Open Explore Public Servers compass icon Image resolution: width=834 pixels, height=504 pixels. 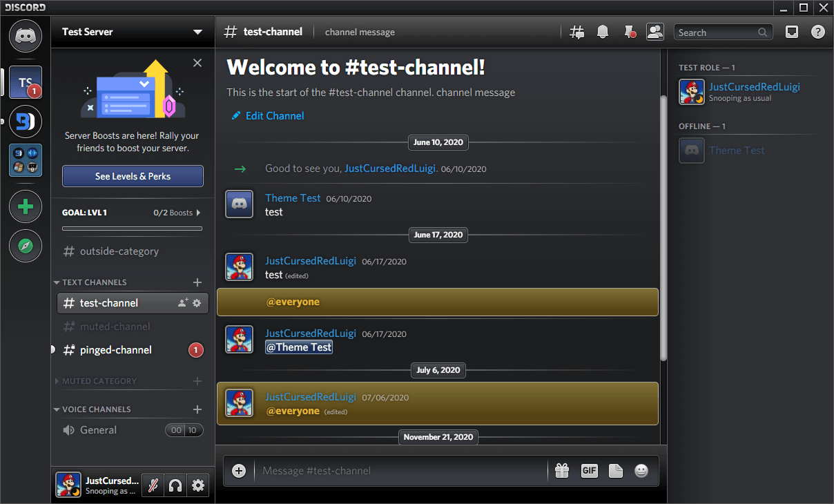coord(26,246)
